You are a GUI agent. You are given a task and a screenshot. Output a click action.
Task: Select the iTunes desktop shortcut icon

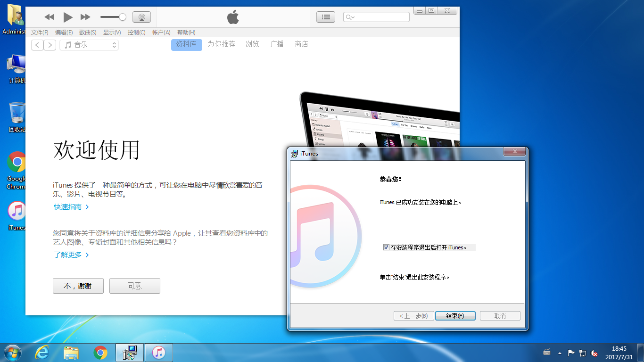tap(17, 216)
